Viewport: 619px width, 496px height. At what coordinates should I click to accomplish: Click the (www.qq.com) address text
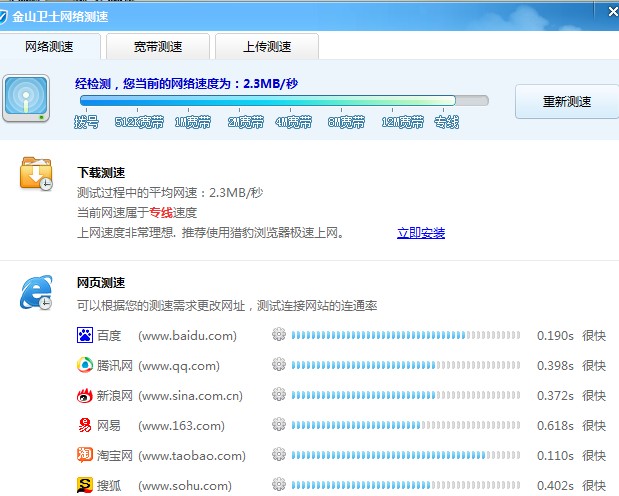pyautogui.click(x=179, y=366)
